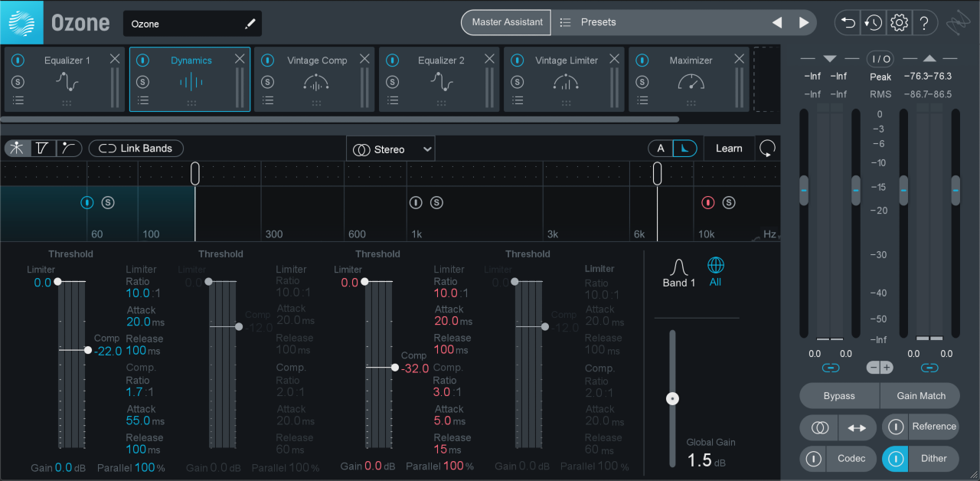The image size is (980, 481).
Task: Toggle the Vintage Limiter power button
Action: point(517,60)
